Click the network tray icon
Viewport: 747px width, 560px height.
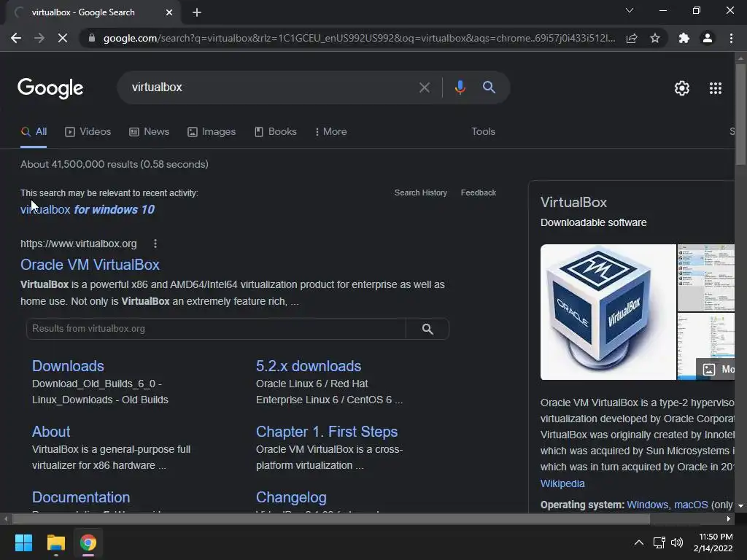(x=659, y=542)
